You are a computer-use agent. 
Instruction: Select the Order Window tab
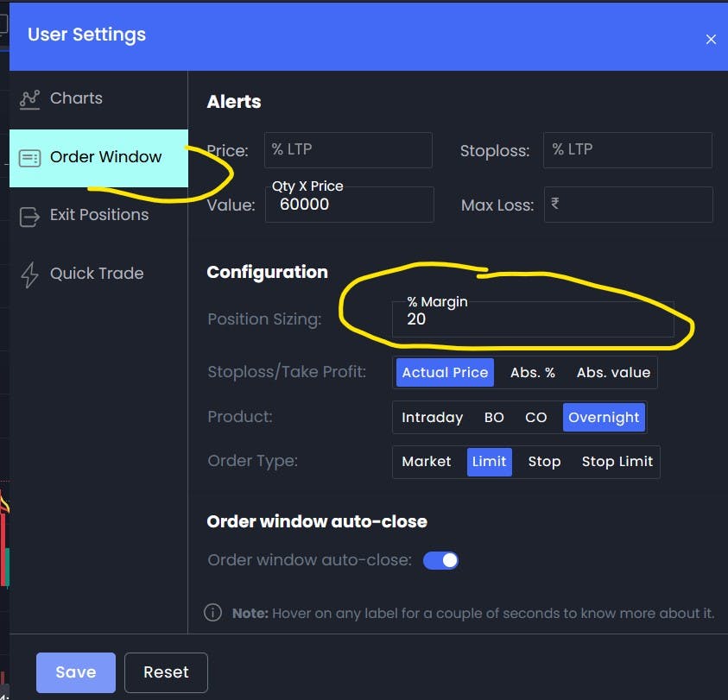tap(98, 158)
